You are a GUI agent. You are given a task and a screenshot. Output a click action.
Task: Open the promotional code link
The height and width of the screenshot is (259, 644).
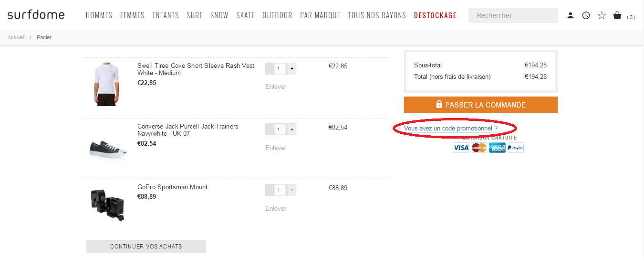tap(451, 129)
